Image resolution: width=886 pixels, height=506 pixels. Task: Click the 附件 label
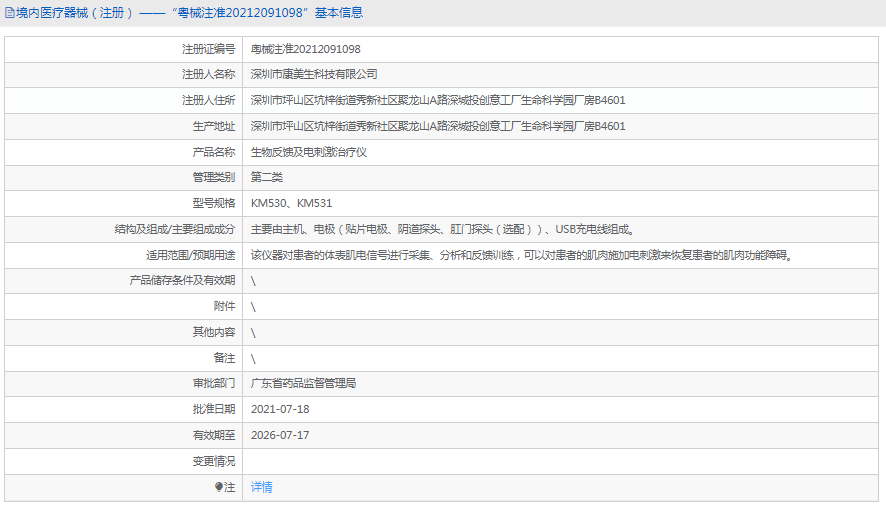(224, 306)
